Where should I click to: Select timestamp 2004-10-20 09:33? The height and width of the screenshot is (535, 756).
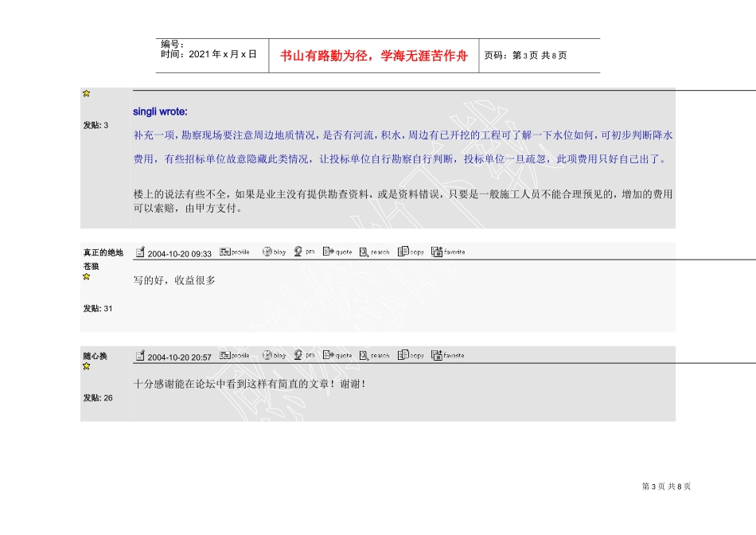[x=179, y=254]
